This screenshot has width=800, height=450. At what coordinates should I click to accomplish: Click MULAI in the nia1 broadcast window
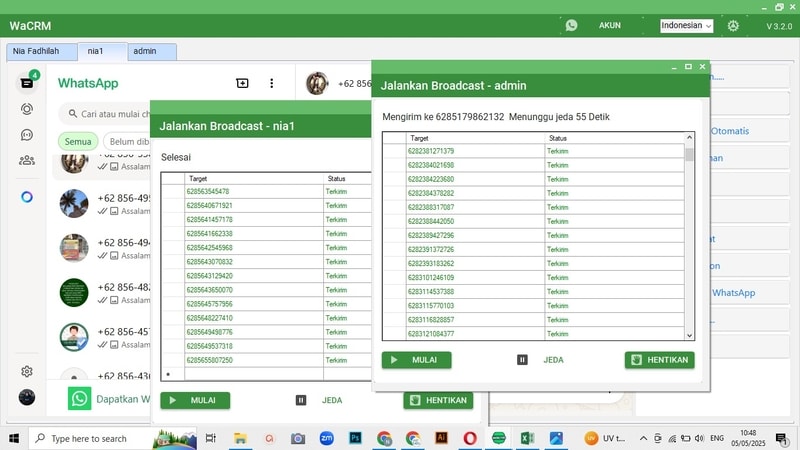195,401
